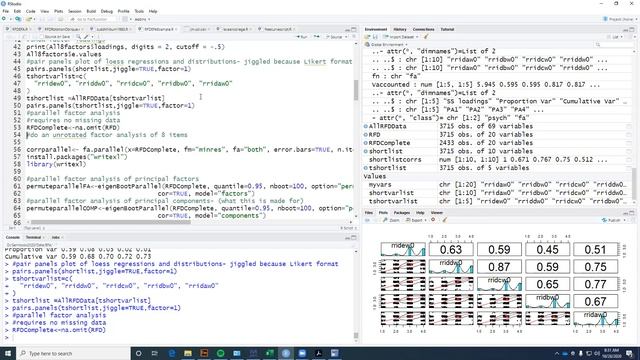Switch to RStudio taskbar icon
The height and width of the screenshot is (360, 640).
click(x=286, y=353)
